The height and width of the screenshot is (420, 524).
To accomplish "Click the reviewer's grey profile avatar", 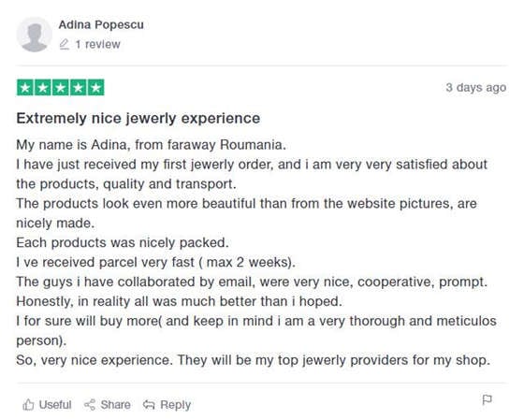I will [x=34, y=35].
